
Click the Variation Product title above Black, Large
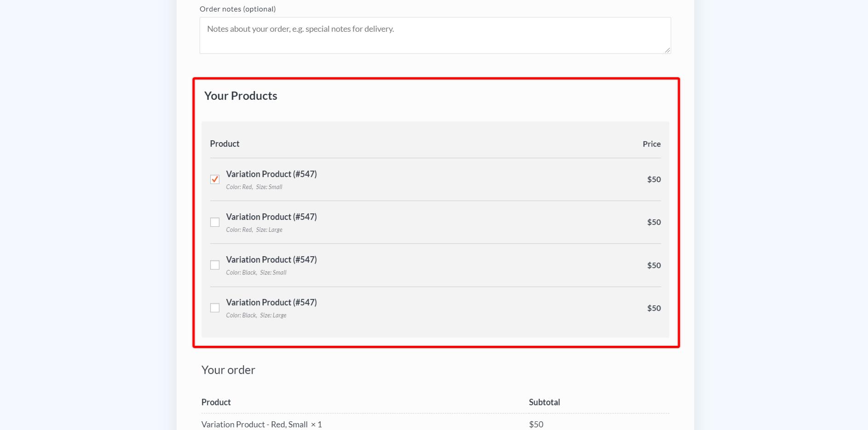pos(271,303)
